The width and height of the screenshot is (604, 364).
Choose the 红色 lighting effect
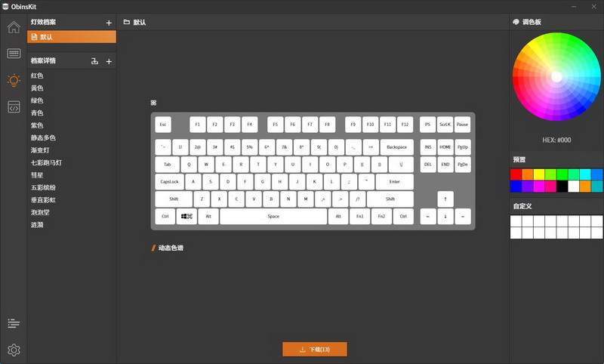pyautogui.click(x=37, y=76)
